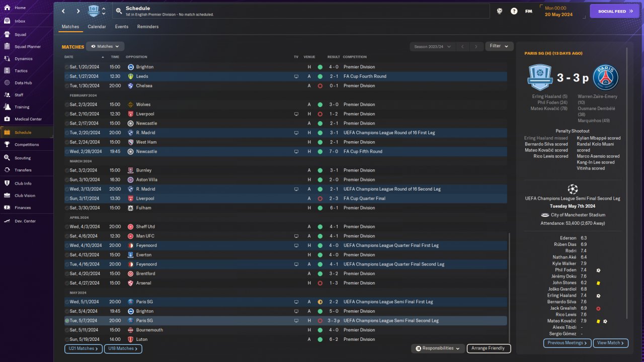The height and width of the screenshot is (362, 644).
Task: Open the Club Vision sidebar icon
Action: (x=7, y=196)
